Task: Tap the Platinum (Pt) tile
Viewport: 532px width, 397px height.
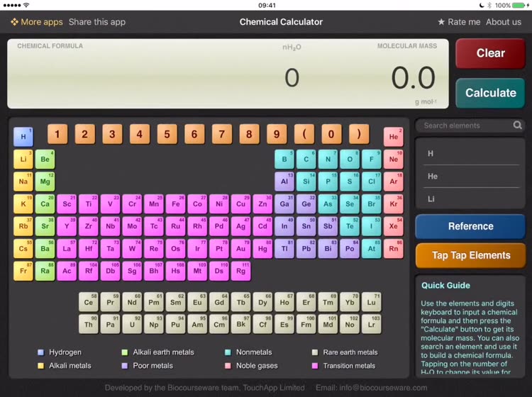Action: pyautogui.click(x=219, y=249)
